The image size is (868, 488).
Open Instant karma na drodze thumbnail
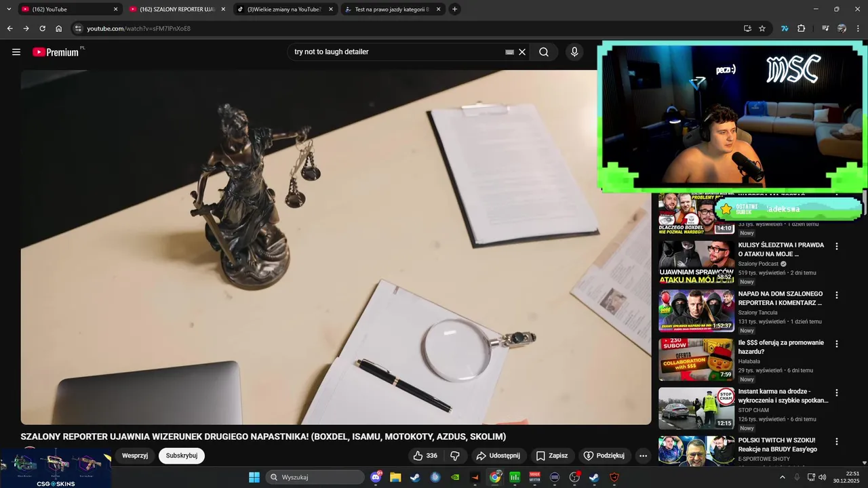[x=696, y=409]
